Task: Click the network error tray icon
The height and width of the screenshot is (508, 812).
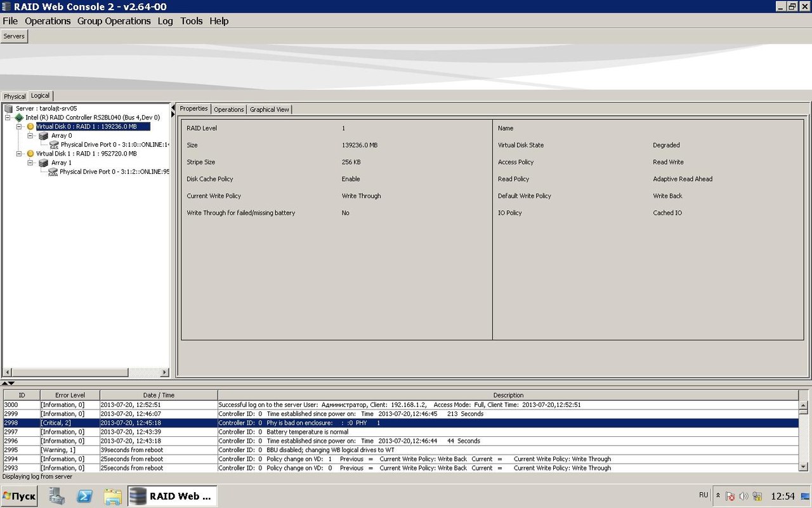Action: (x=730, y=496)
